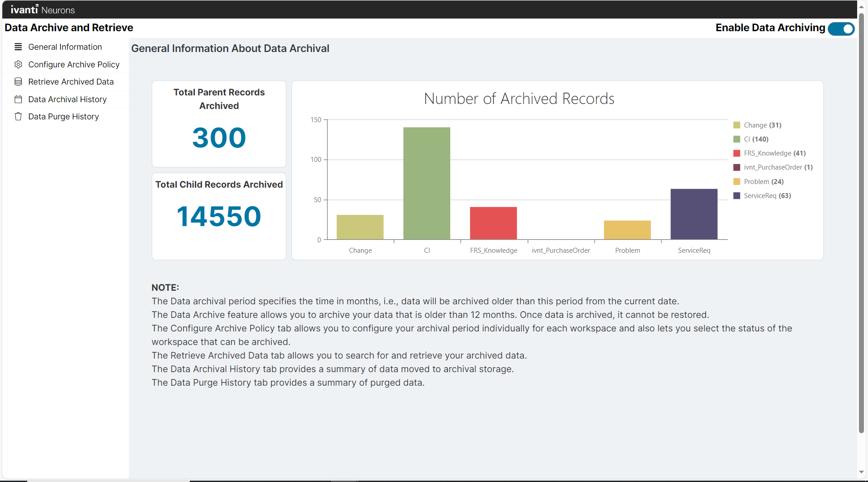868x482 pixels.
Task: Select General Information in the sidebar
Action: click(65, 47)
